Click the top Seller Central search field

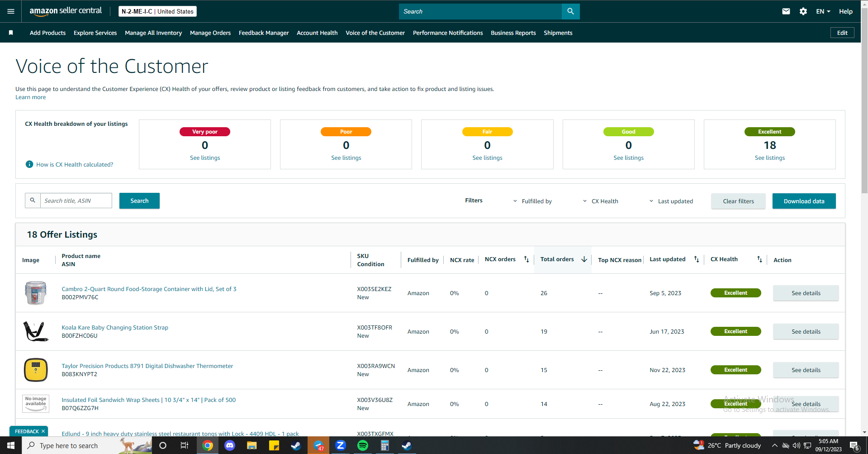pos(480,11)
